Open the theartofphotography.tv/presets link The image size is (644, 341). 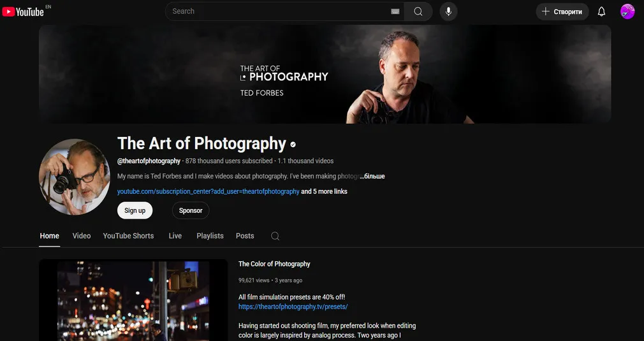tap(293, 307)
